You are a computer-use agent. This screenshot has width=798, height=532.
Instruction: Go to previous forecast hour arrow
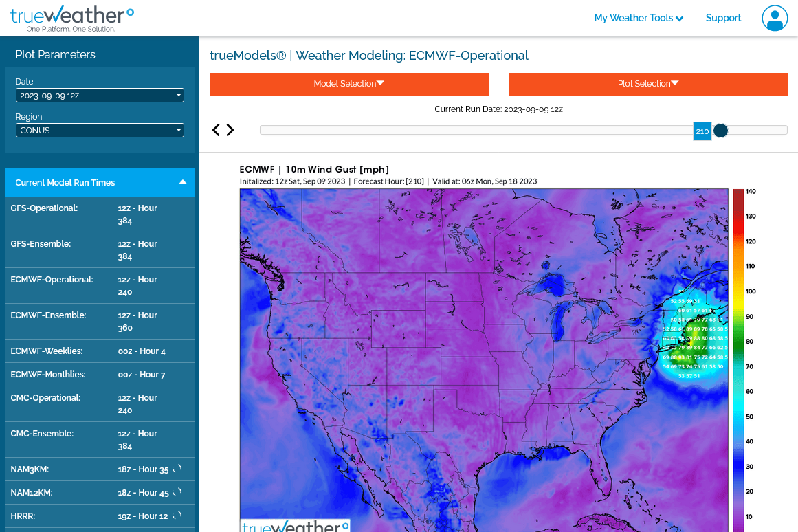point(217,130)
